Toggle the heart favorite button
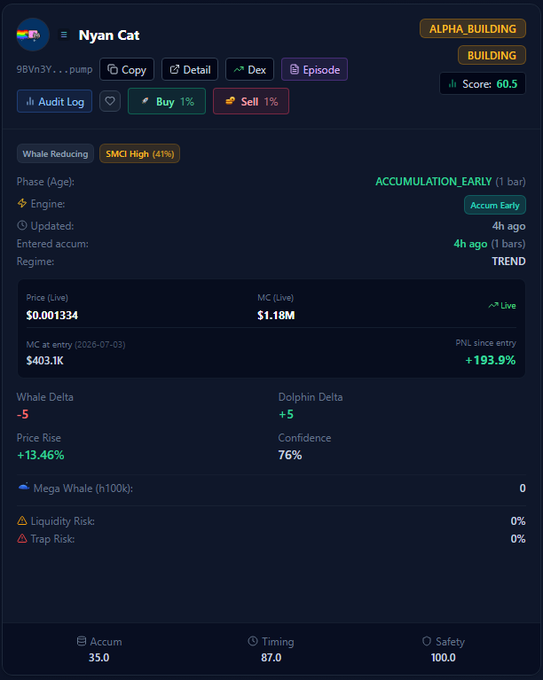Viewport: 543px width, 680px height. (110, 101)
